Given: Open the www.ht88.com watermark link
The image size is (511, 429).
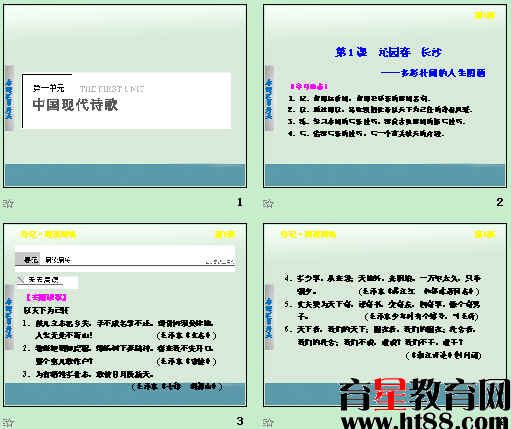Looking at the screenshot, I should (x=424, y=422).
